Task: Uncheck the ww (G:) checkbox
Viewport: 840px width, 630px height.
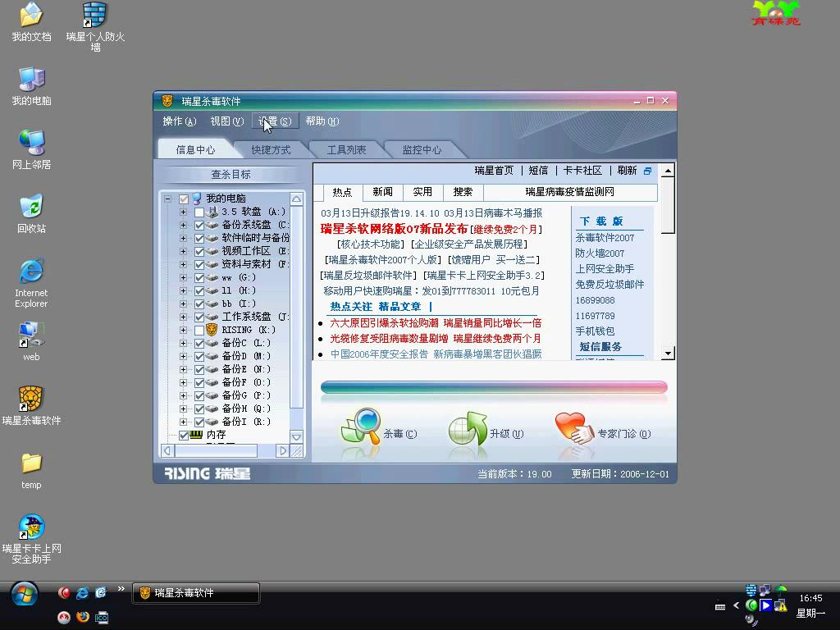Action: click(199, 277)
